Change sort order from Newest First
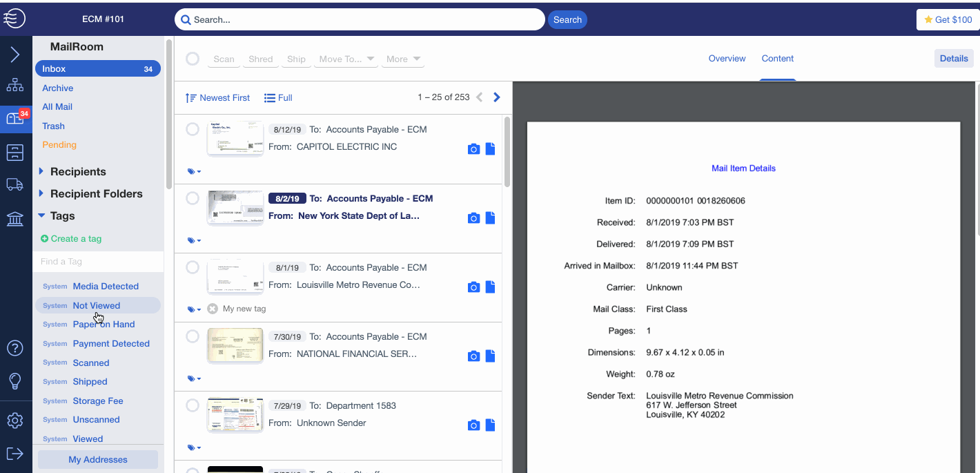This screenshot has height=473, width=980. tap(217, 98)
